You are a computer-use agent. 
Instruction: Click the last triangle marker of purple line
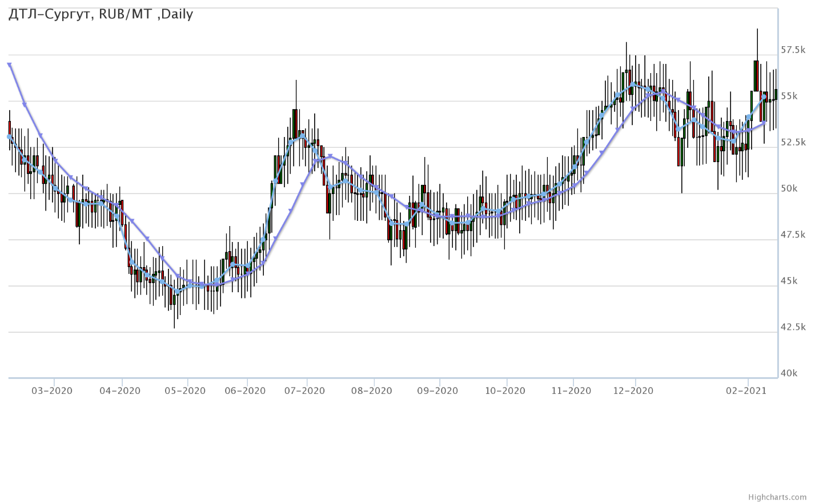(x=764, y=123)
